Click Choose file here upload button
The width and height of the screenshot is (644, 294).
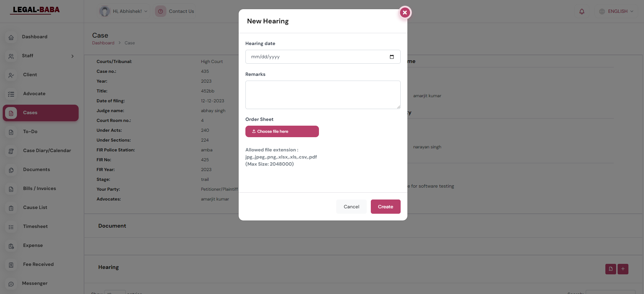click(x=282, y=131)
